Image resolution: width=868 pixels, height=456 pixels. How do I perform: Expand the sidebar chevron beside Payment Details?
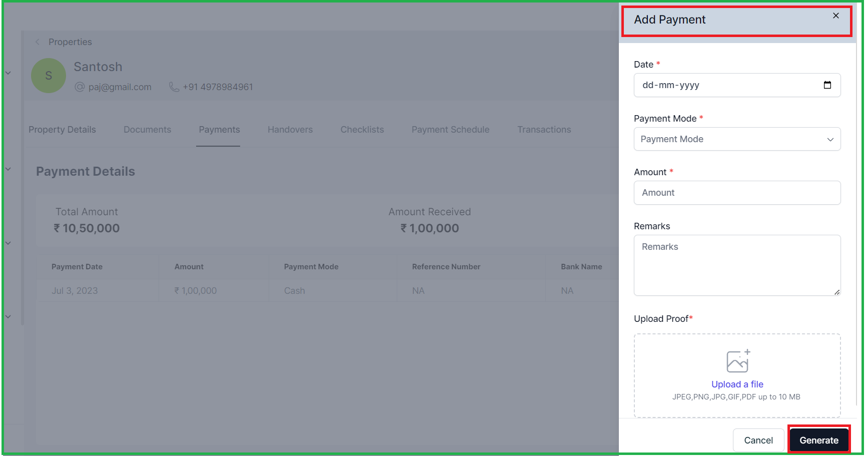tap(8, 169)
